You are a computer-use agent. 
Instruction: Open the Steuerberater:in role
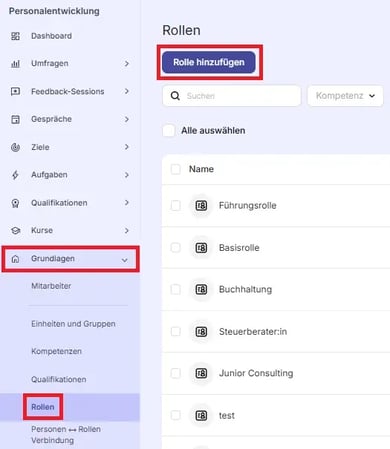tap(253, 332)
